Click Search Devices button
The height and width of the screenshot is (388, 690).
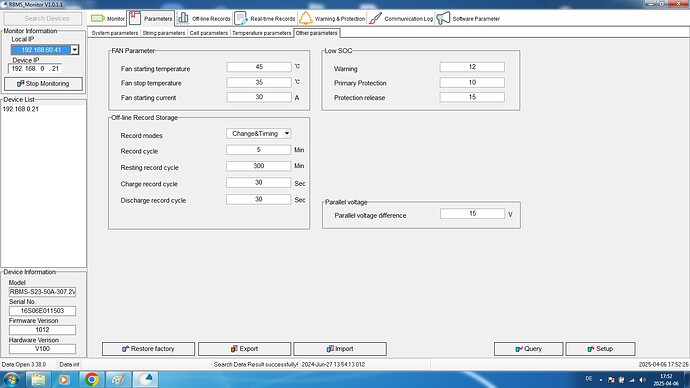pyautogui.click(x=43, y=18)
